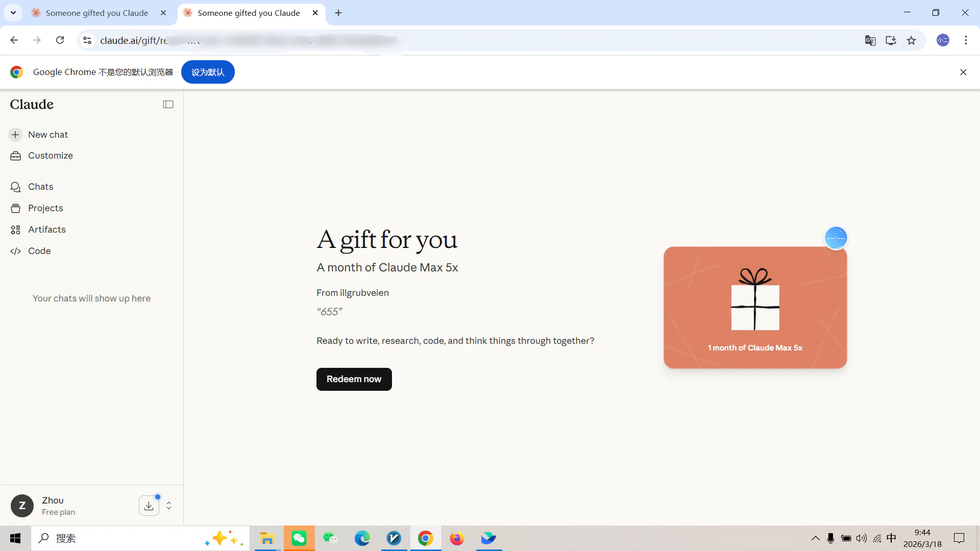Click the taskbar search box
Screen dimensions: 980x551
coord(140,538)
